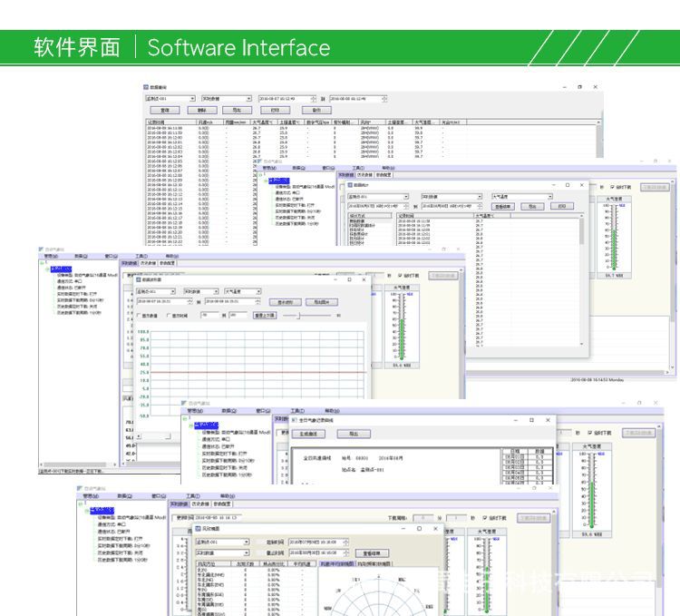Select highlighted station node in monthly window tree
Screen dimensions: 680x616
pyautogui.click(x=206, y=425)
